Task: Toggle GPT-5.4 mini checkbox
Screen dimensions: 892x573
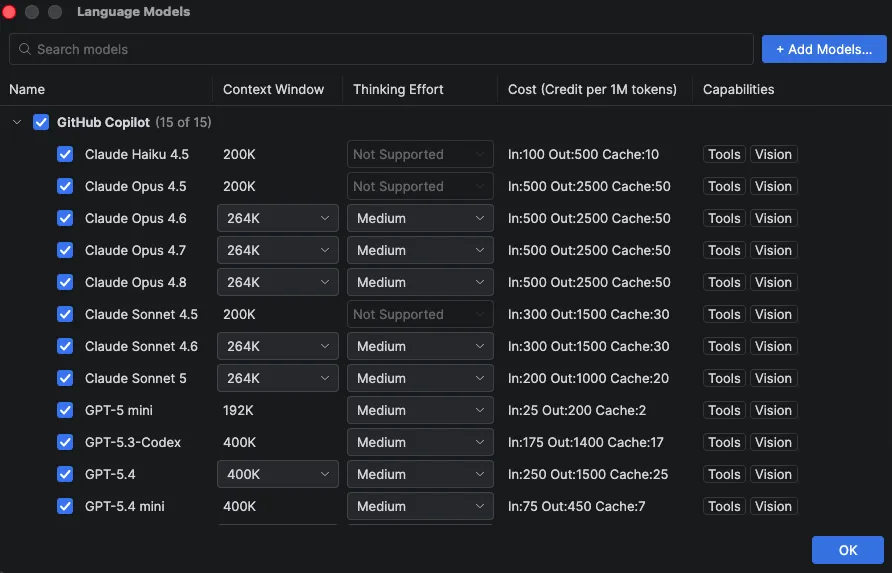Action: click(65, 506)
